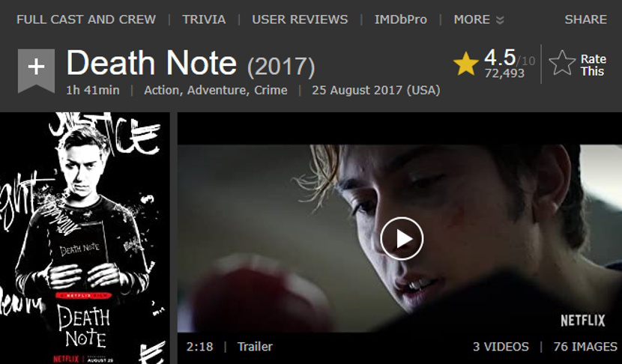Image resolution: width=622 pixels, height=364 pixels.
Task: View the 3 VIDEOS gallery
Action: tap(501, 347)
